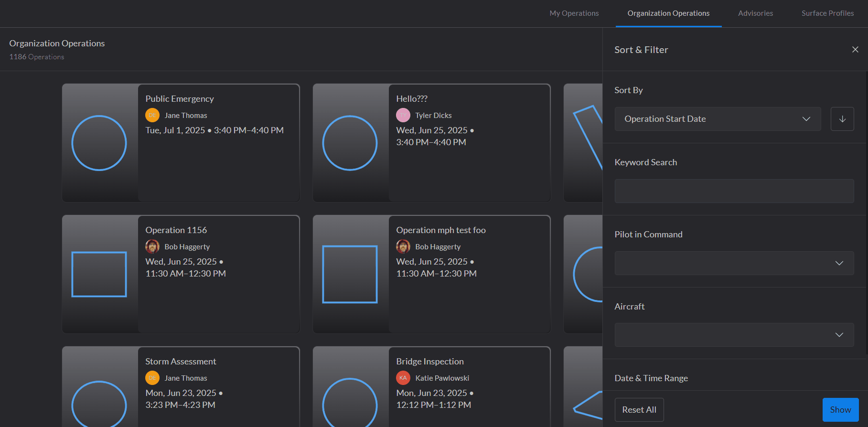
Task: Open the Operation mph test foo square thumbnail
Action: click(350, 274)
